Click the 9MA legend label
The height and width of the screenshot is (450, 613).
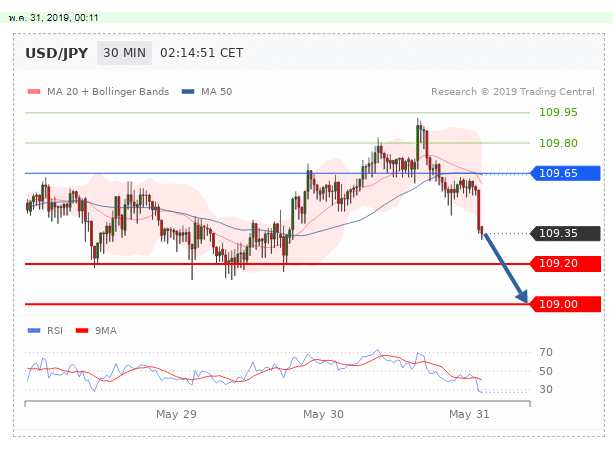tap(106, 331)
